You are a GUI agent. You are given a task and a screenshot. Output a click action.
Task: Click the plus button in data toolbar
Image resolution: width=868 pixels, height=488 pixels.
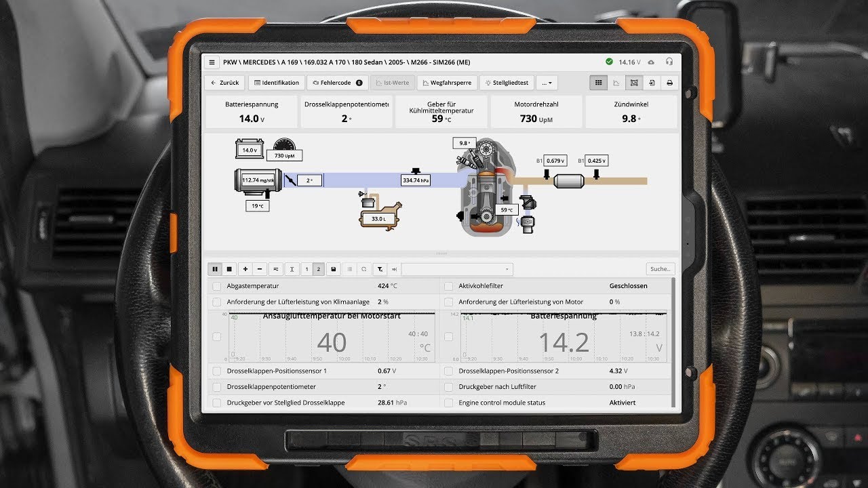click(x=245, y=269)
